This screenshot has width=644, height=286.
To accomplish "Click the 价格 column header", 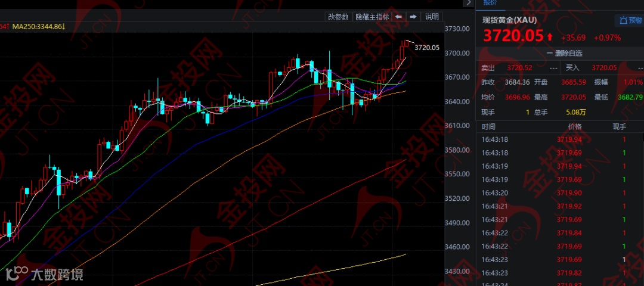I will pos(575,127).
